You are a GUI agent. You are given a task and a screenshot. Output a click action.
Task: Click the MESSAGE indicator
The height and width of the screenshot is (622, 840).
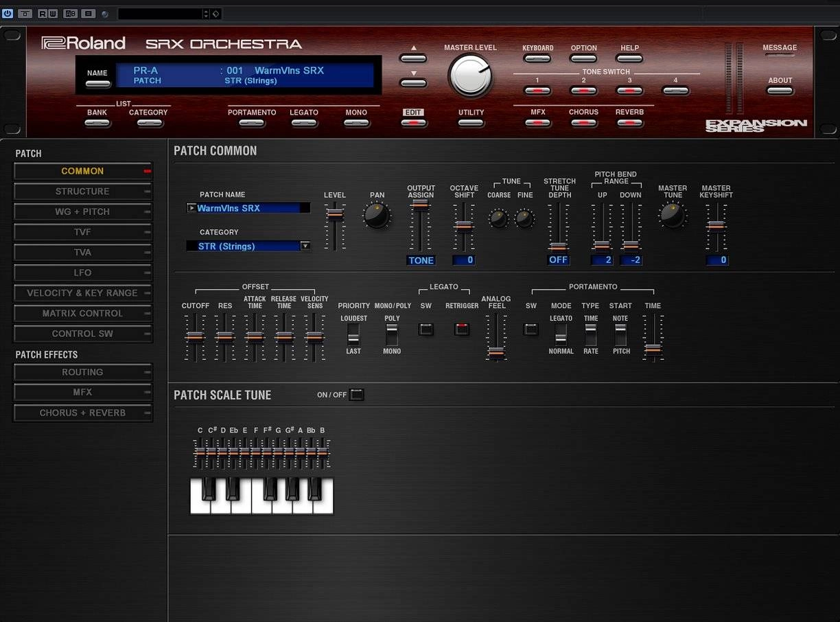point(780,55)
